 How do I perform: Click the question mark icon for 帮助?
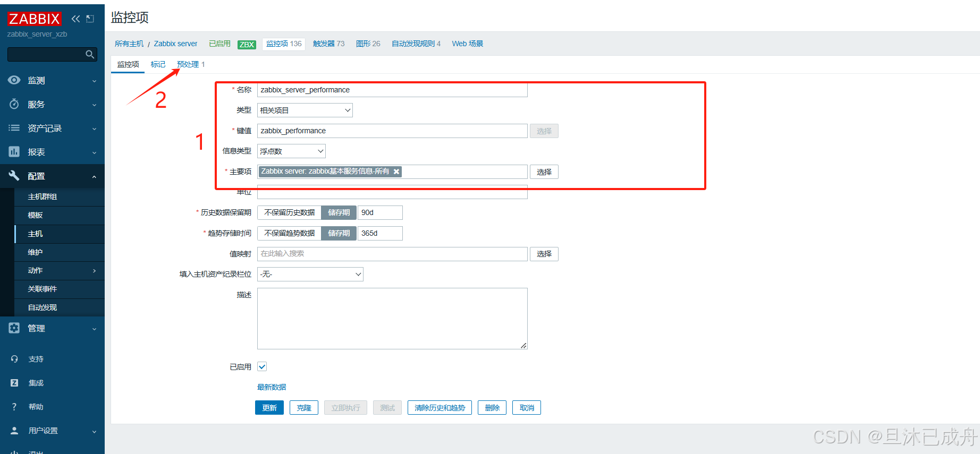(14, 407)
